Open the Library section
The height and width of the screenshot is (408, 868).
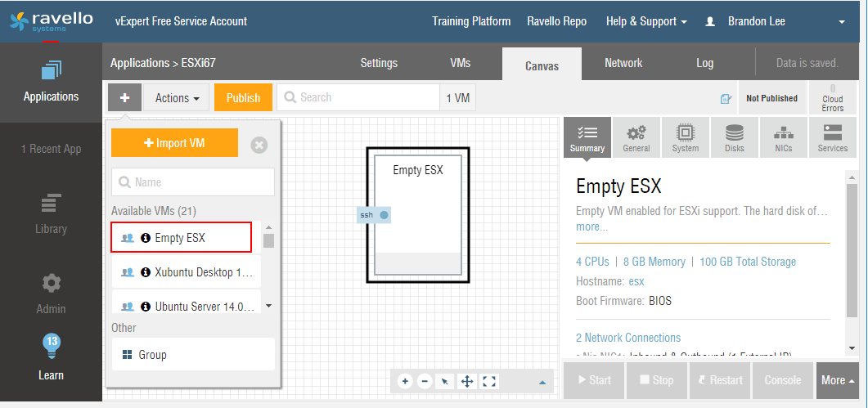(51, 213)
